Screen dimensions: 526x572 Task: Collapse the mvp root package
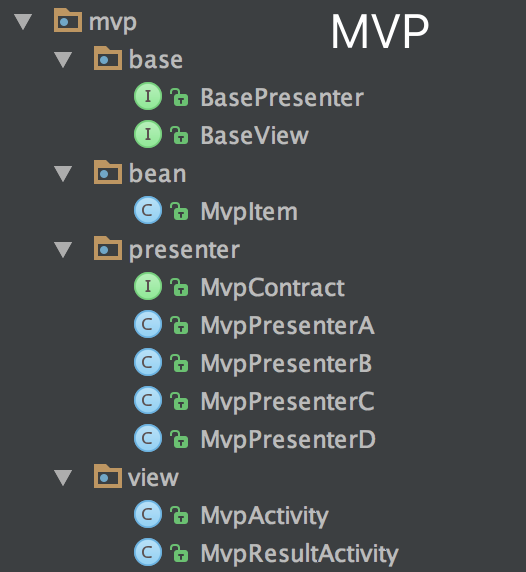[23, 22]
